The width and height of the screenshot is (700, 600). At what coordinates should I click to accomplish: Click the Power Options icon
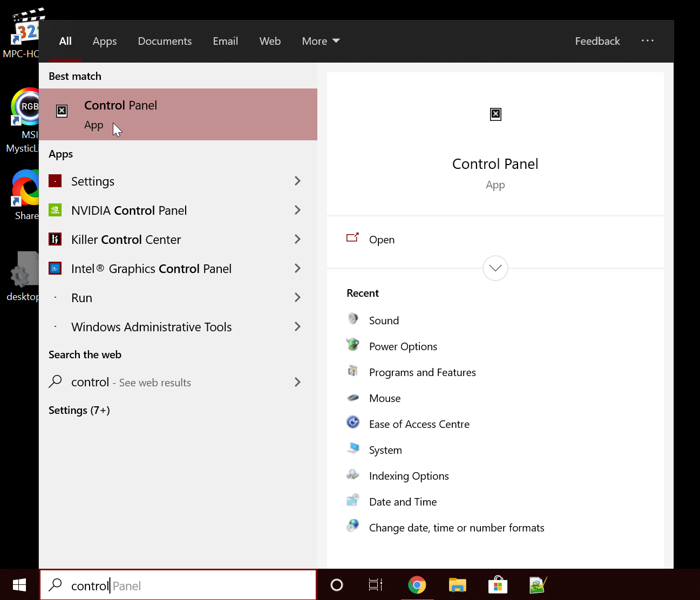(x=353, y=345)
